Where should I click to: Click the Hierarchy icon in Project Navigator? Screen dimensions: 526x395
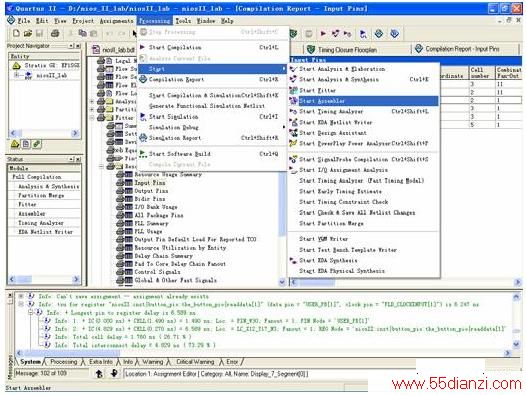(15, 144)
